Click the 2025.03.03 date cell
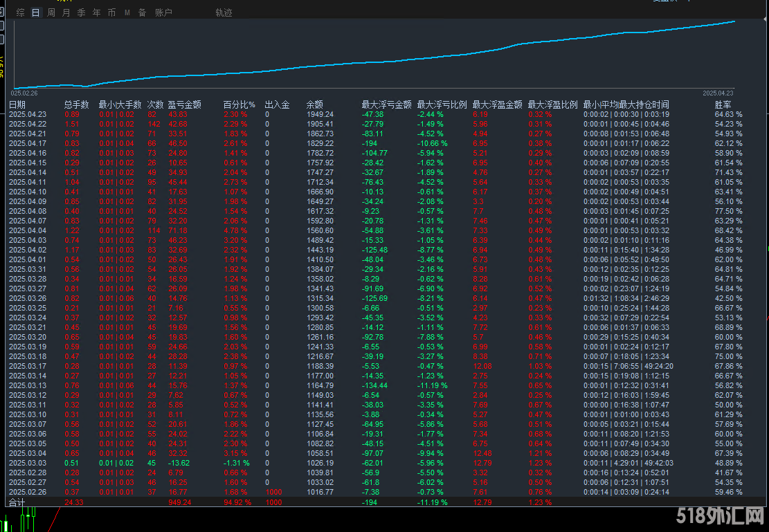Screen dimensions: 769x532 click(28, 463)
